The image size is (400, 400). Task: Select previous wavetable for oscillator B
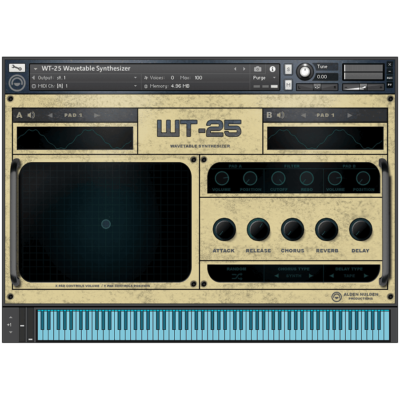point(303,115)
